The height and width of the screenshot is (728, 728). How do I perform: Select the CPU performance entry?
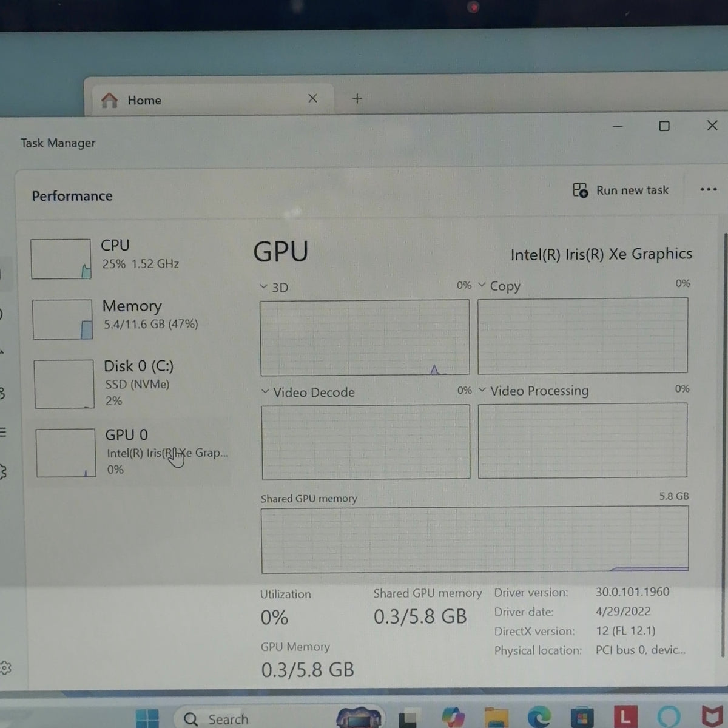pos(128,258)
